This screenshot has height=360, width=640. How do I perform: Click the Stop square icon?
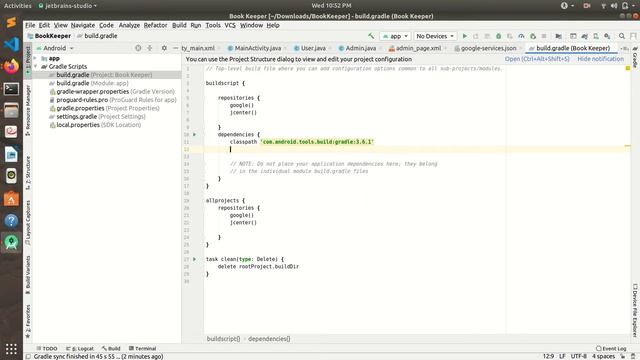point(544,36)
